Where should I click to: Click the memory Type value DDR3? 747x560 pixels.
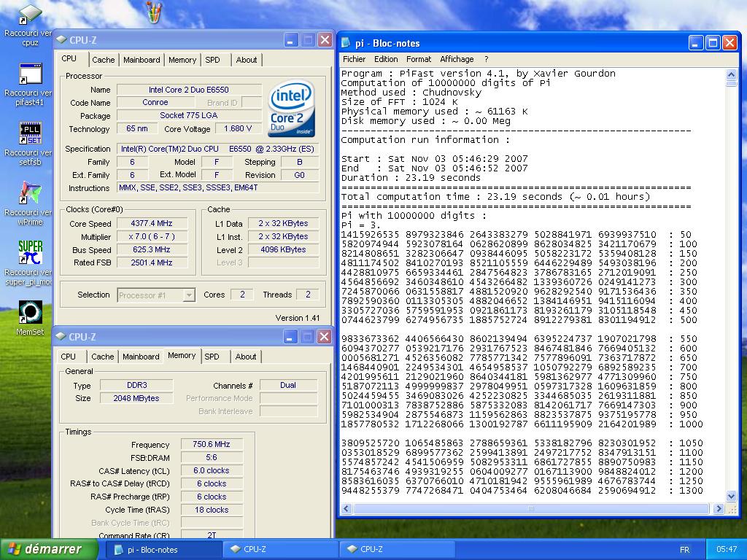point(136,385)
